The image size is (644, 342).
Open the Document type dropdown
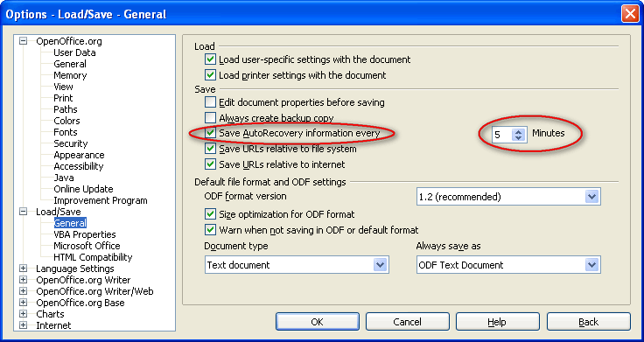pos(297,265)
